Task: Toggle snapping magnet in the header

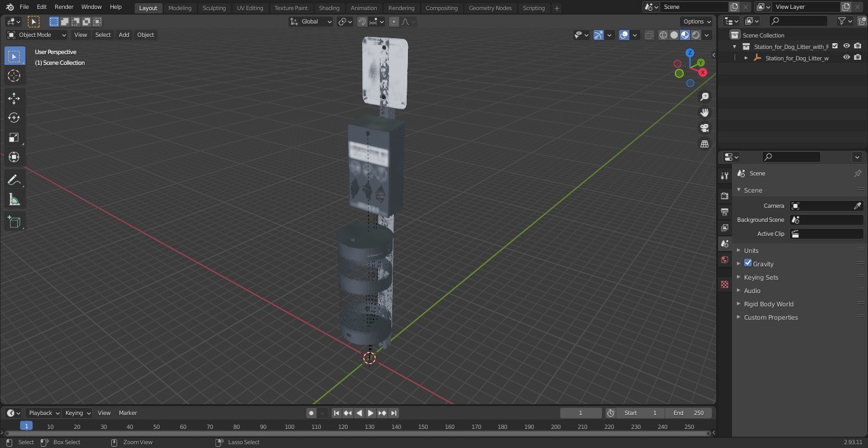Action: [x=362, y=22]
